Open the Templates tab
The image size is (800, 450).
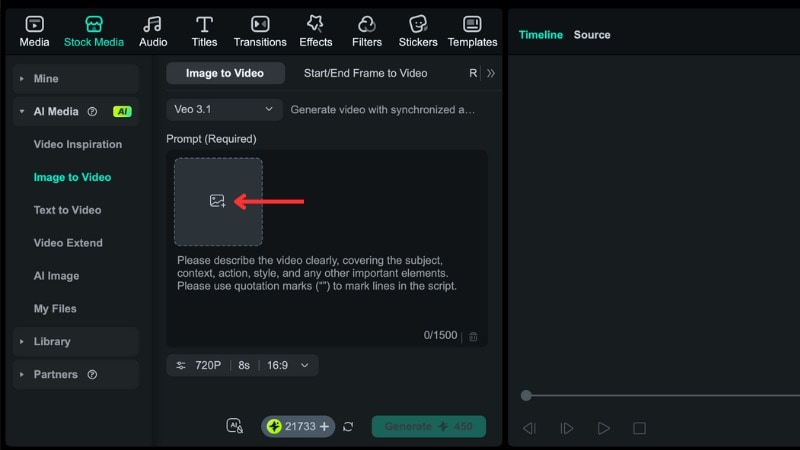472,32
